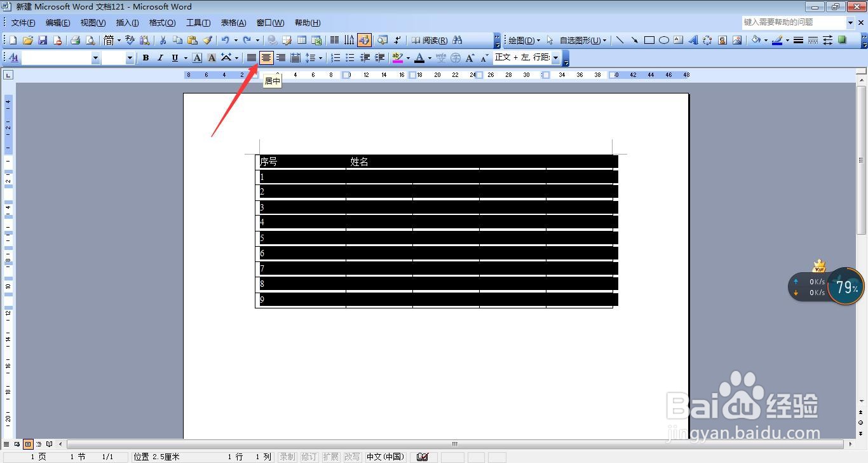This screenshot has width=868, height=463.
Task: Redo the last undone action
Action: coord(247,40)
